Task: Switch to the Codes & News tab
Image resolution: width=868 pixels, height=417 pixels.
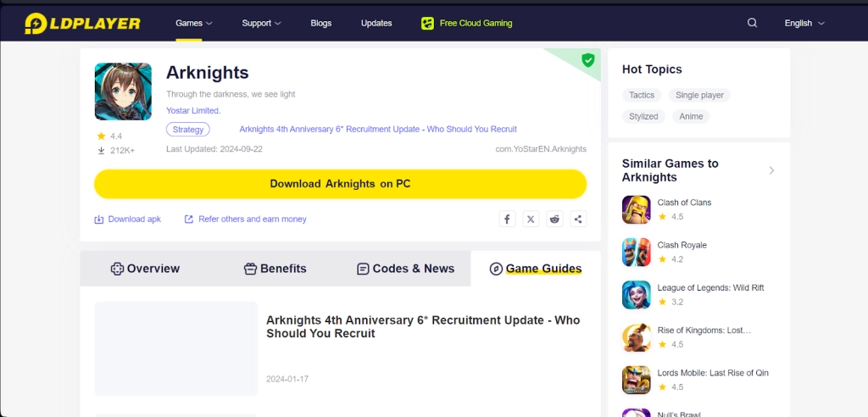Action: coord(405,269)
